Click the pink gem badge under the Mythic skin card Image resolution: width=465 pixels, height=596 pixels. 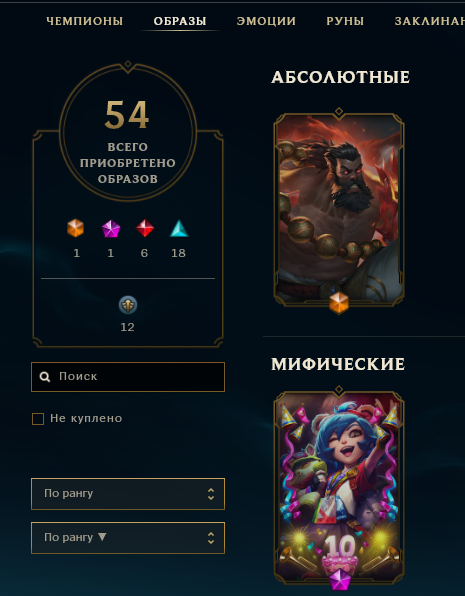(339, 580)
